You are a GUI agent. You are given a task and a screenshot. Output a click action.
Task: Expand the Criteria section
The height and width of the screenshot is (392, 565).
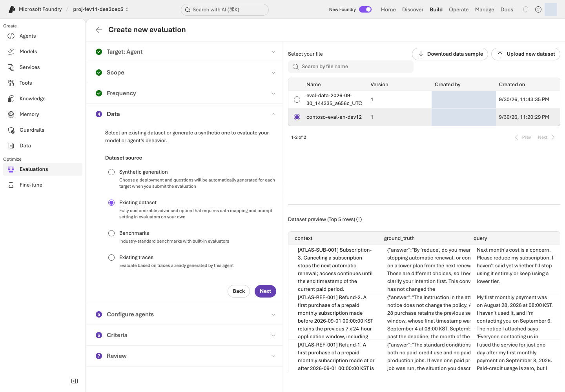(x=184, y=335)
